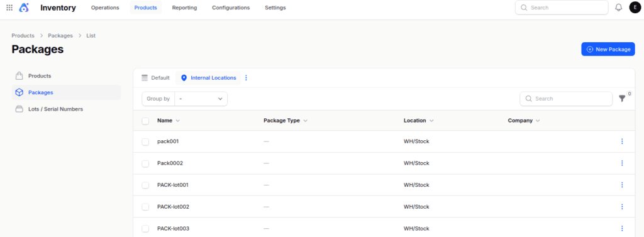
Task: Click the Products bag icon in sidebar
Action: 19,76
